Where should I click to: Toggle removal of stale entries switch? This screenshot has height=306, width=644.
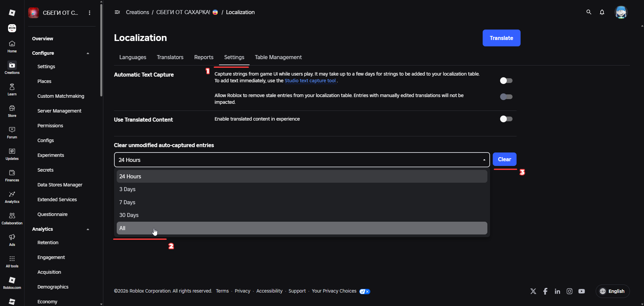tap(506, 97)
